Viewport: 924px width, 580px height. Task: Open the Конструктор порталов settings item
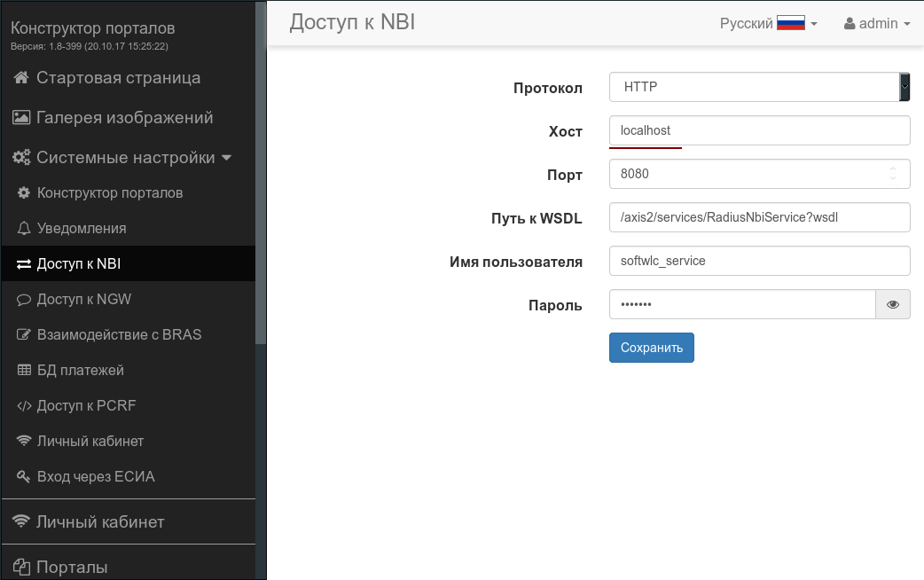coord(109,193)
